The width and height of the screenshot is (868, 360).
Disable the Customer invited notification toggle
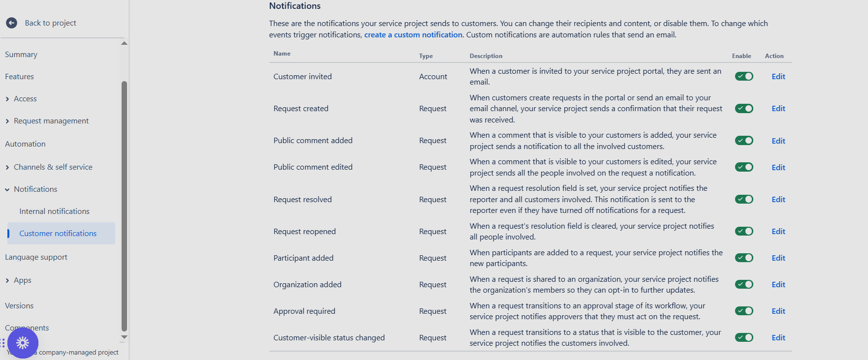743,76
